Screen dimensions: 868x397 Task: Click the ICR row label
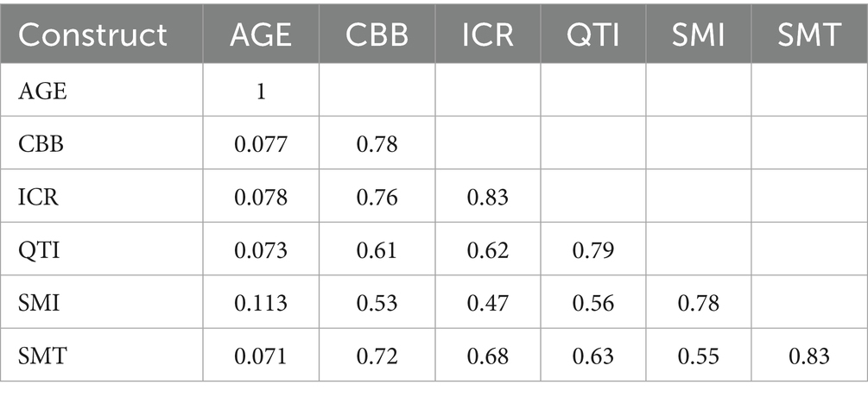38,197
